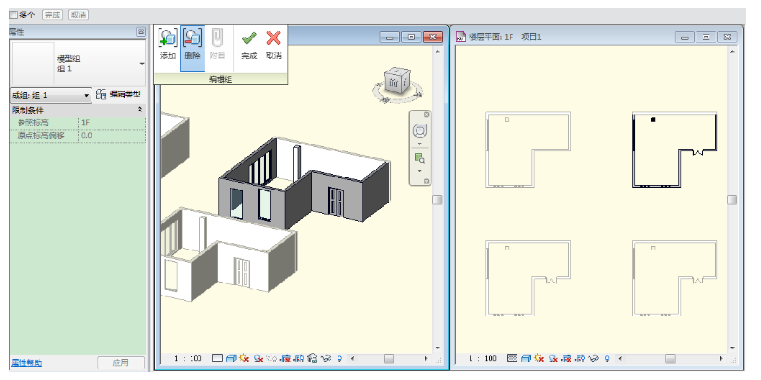Viewport: 761px width, 380px height.
Task: Click the 添加 (Add to group) tool
Action: tap(168, 45)
